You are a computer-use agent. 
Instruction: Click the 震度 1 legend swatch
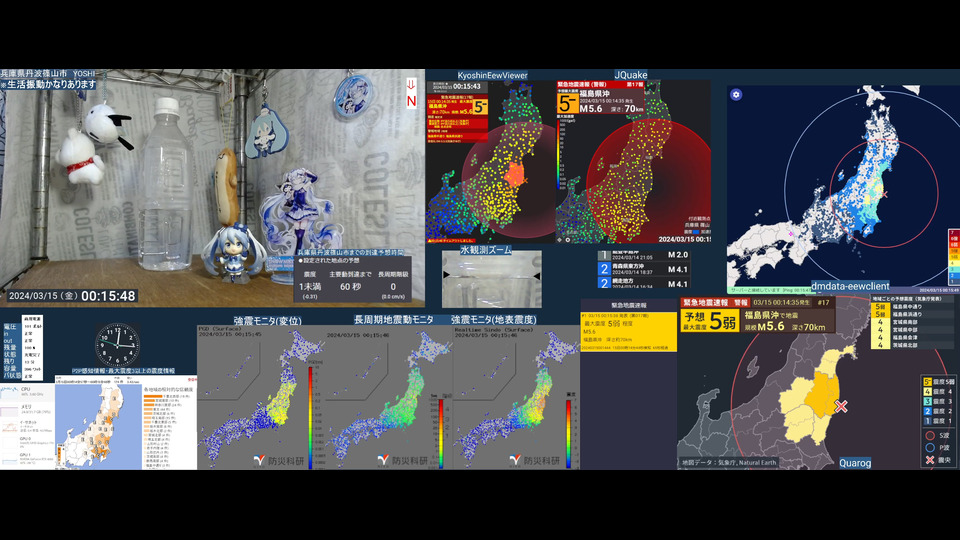[x=927, y=421]
